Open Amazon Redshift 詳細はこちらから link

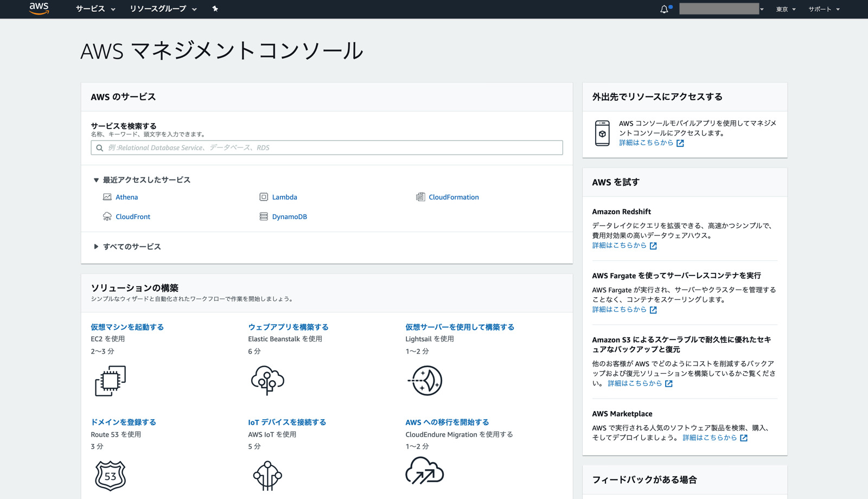[x=620, y=245]
